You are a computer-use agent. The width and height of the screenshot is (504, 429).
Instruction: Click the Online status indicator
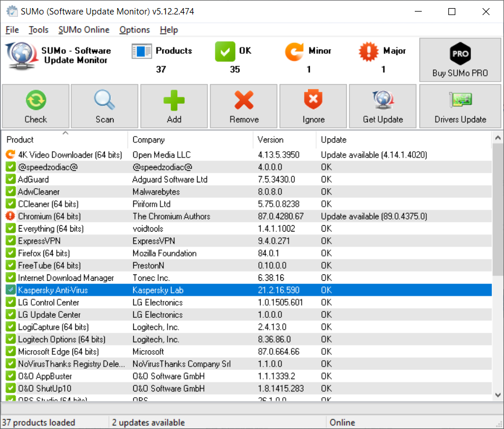coord(342,422)
